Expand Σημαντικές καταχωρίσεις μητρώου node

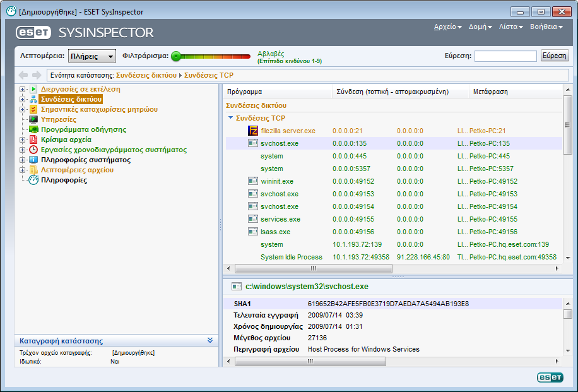pos(23,110)
